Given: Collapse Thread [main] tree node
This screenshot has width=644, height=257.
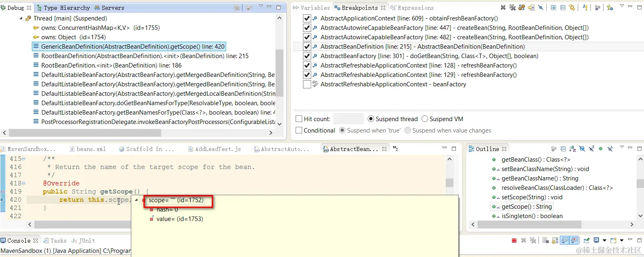Looking at the screenshot, I should point(21,18).
